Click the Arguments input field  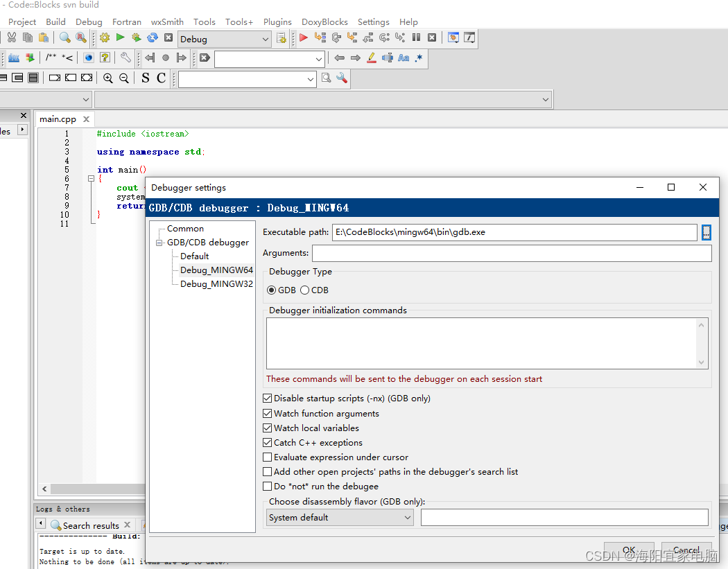point(512,253)
